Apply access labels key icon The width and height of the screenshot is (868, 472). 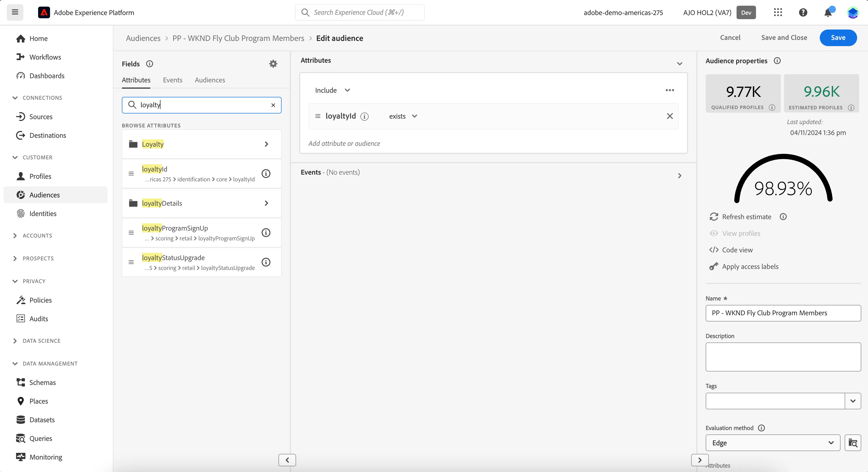tap(714, 266)
